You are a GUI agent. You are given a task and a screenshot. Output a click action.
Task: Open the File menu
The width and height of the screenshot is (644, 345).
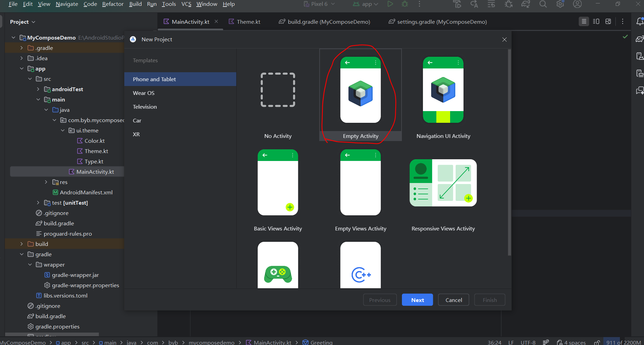[x=13, y=4]
